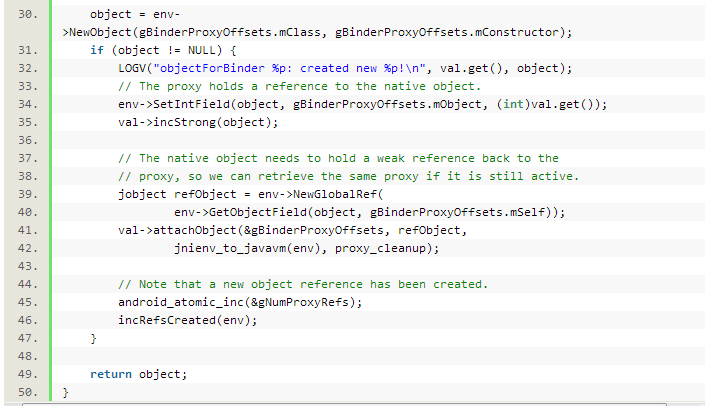
Task: Click the 'return' keyword on line 49
Action: (x=111, y=374)
